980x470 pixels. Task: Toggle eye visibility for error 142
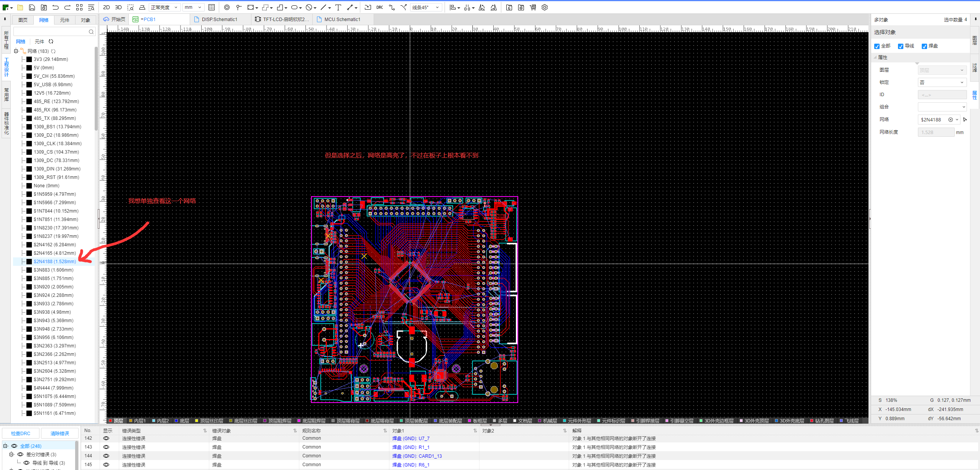pyautogui.click(x=106, y=438)
